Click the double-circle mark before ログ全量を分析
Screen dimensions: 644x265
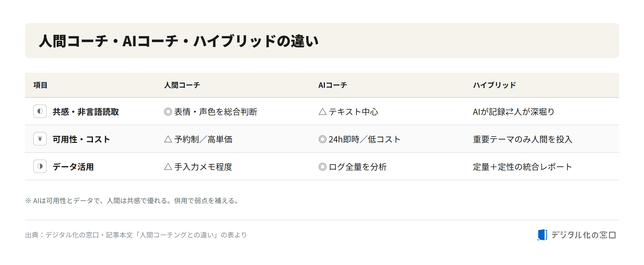coord(322,167)
